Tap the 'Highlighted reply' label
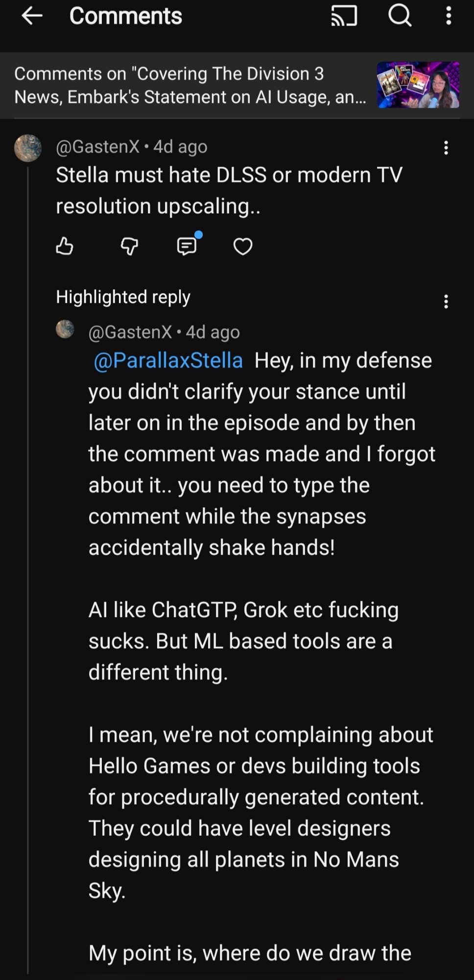Image resolution: width=474 pixels, height=980 pixels. click(x=123, y=297)
